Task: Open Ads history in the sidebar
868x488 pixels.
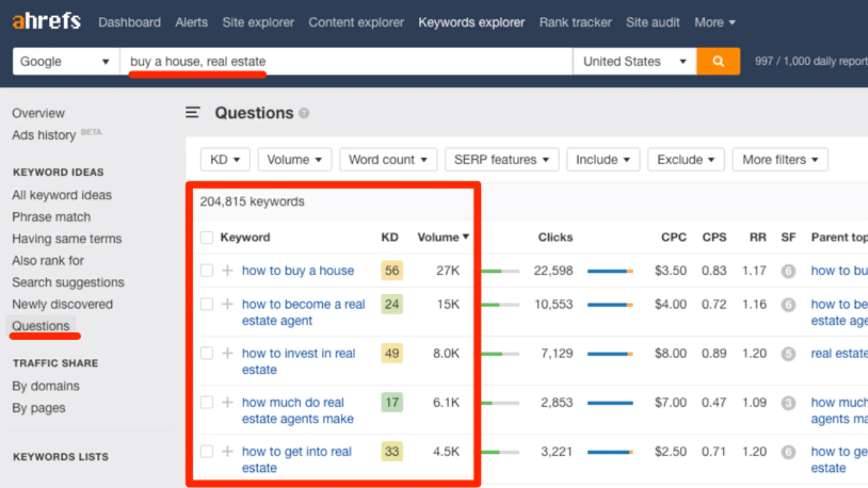Action: tap(44, 135)
